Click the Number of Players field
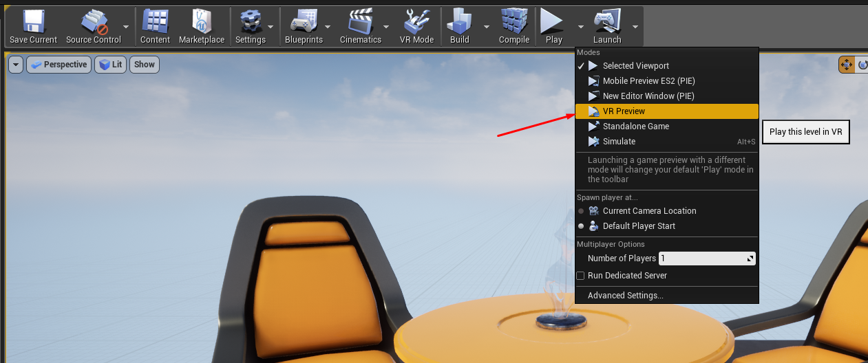 [x=707, y=258]
